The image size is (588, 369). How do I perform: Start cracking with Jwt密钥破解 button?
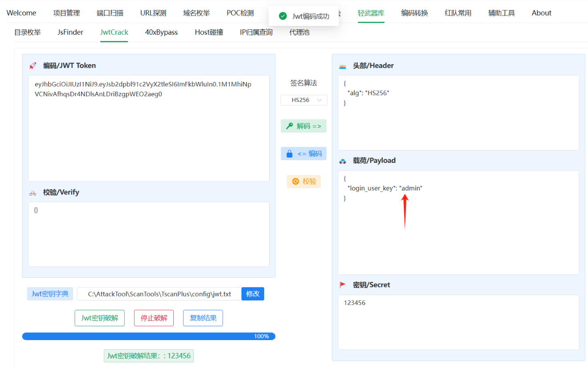click(99, 318)
